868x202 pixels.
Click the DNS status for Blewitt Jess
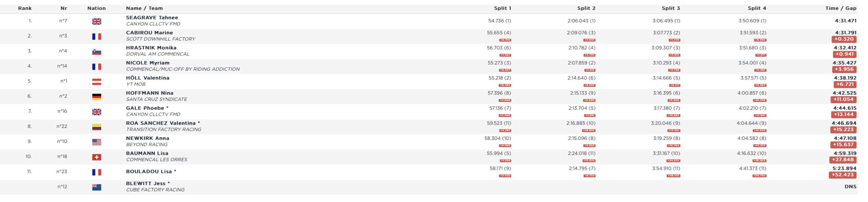click(x=850, y=186)
